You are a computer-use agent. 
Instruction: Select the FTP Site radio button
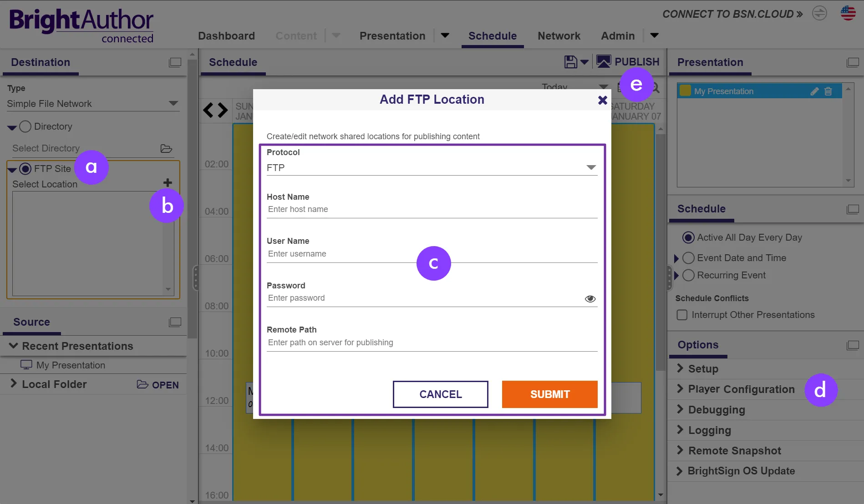tap(25, 169)
